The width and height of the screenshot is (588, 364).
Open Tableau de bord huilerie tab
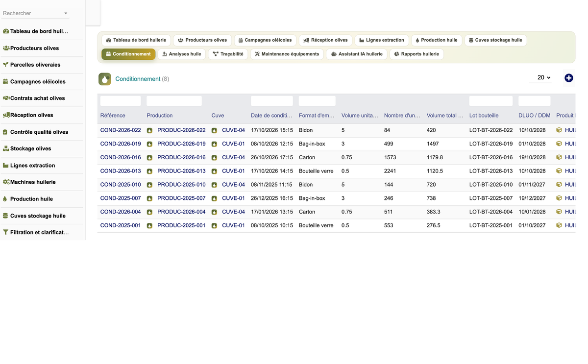(x=136, y=40)
